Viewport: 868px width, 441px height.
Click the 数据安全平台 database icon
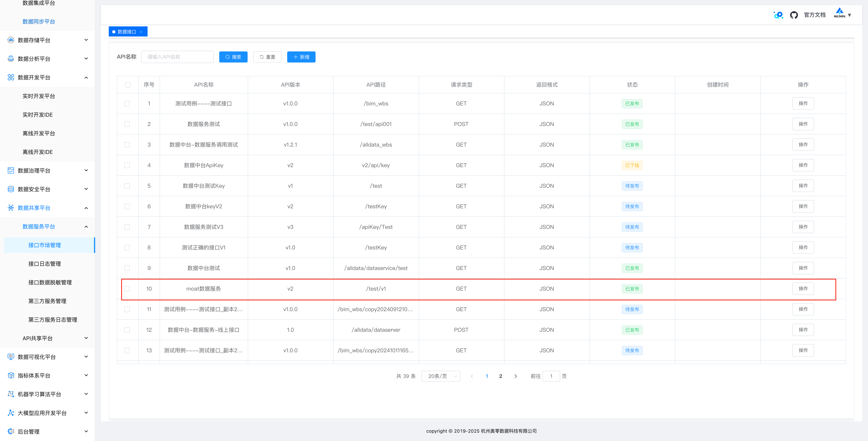coord(11,189)
